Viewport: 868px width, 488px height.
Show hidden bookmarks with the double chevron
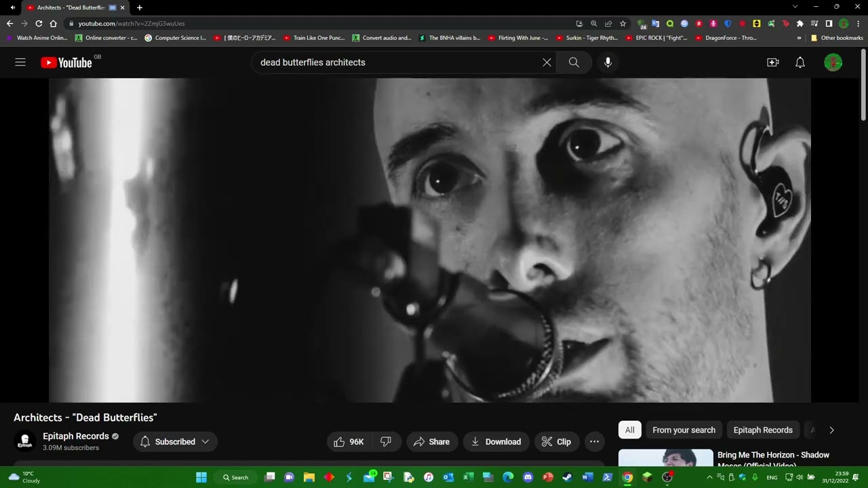(800, 38)
